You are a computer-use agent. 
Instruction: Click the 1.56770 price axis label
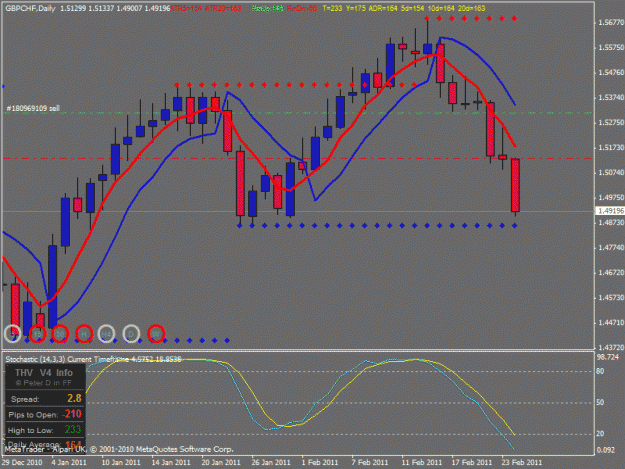[611, 23]
